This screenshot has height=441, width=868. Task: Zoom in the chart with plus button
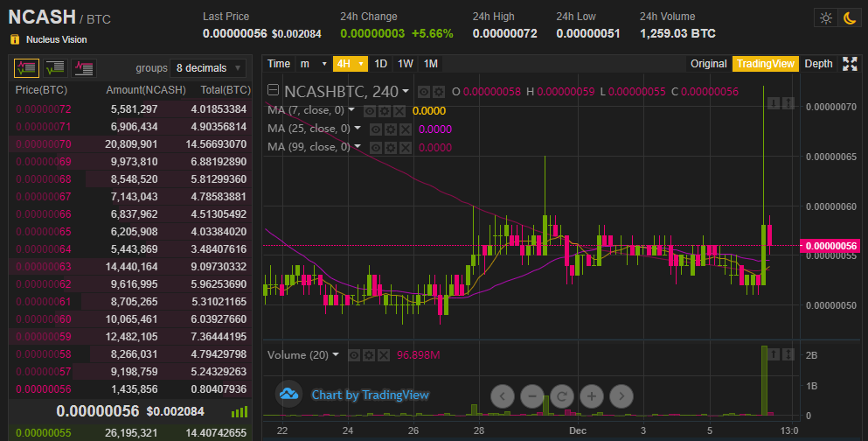pos(592,395)
